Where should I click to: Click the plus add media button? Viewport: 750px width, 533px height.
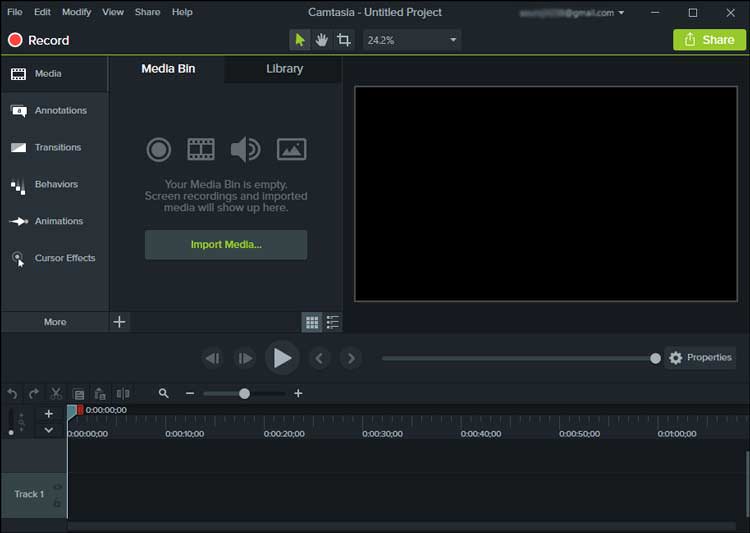(120, 322)
